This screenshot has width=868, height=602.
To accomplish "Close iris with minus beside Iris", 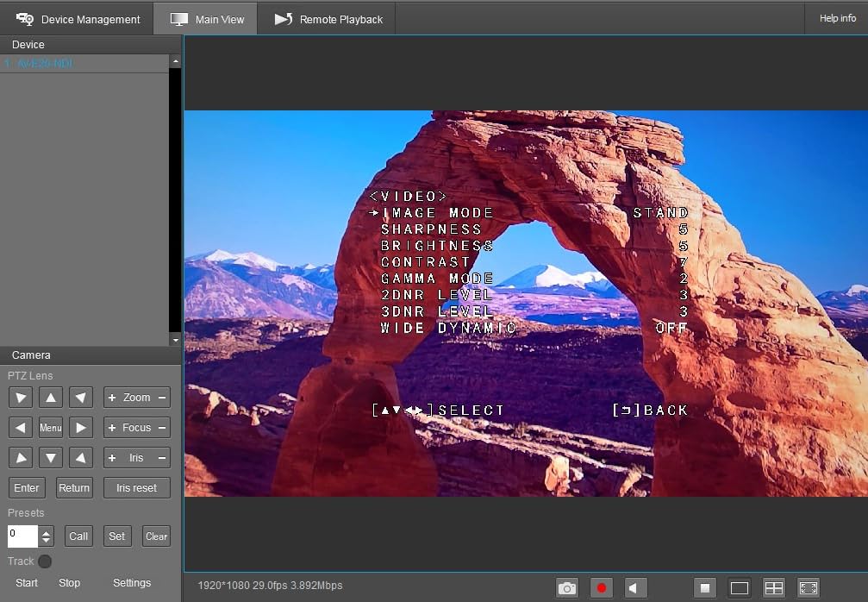I will pos(162,457).
